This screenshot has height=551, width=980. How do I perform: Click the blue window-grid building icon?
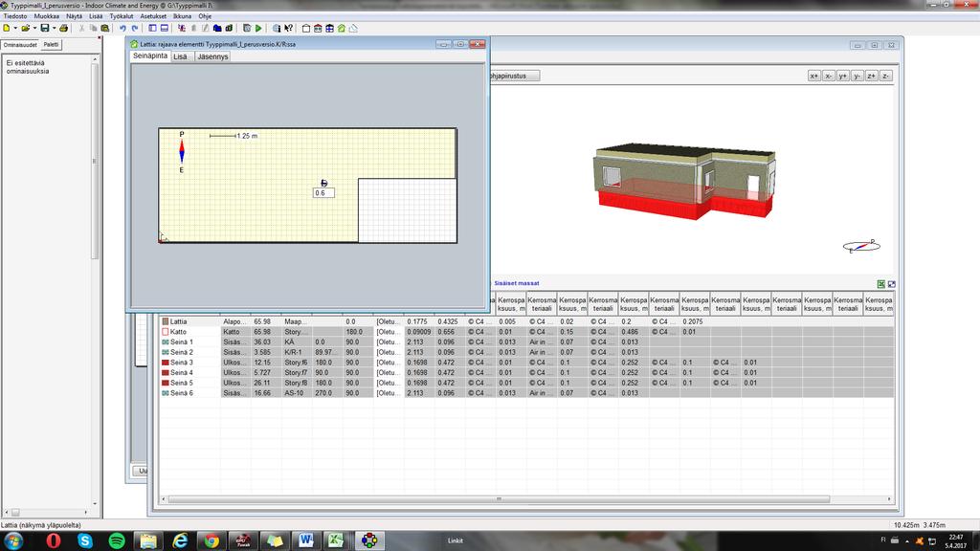pyautogui.click(x=329, y=28)
